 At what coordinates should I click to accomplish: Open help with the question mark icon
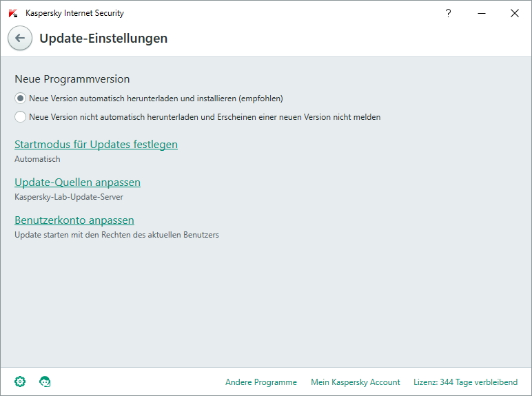pyautogui.click(x=448, y=13)
